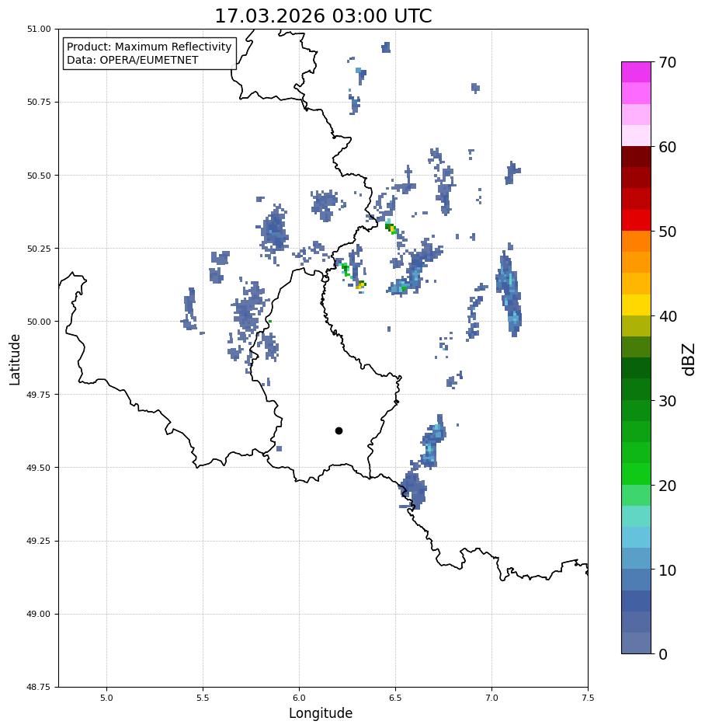The width and height of the screenshot is (705, 728).
Task: Click the latitude tick label 51.00
Action: (x=39, y=29)
